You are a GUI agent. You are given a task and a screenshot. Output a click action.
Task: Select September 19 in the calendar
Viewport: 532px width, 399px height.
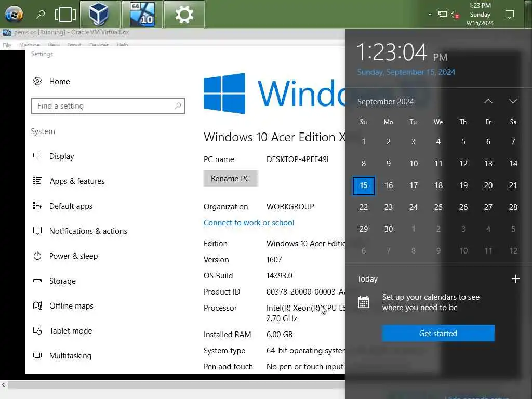463,185
